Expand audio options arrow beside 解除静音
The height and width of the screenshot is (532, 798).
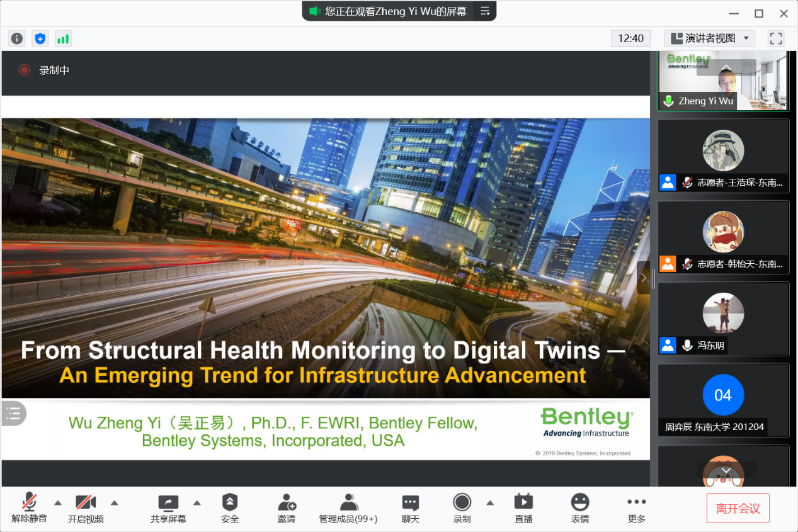(x=58, y=502)
